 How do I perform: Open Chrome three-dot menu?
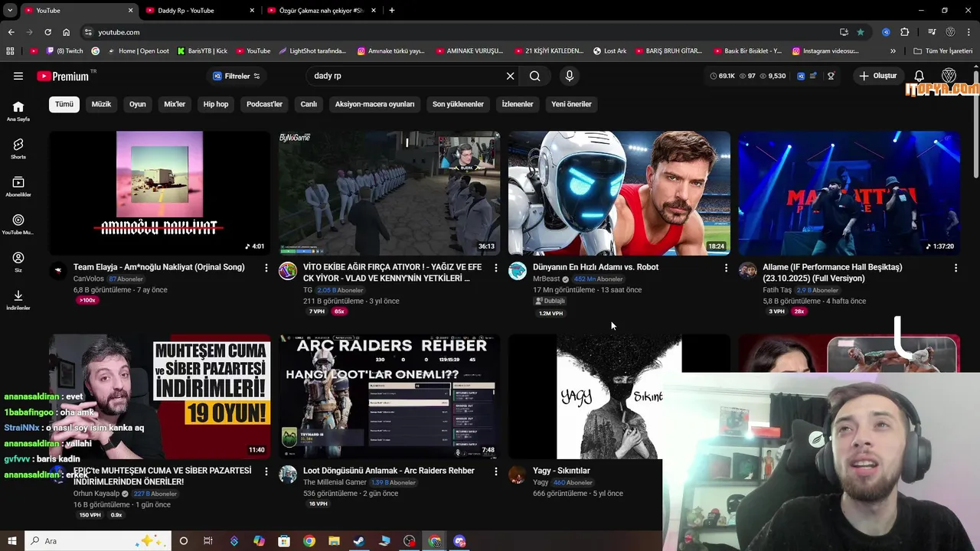[969, 32]
